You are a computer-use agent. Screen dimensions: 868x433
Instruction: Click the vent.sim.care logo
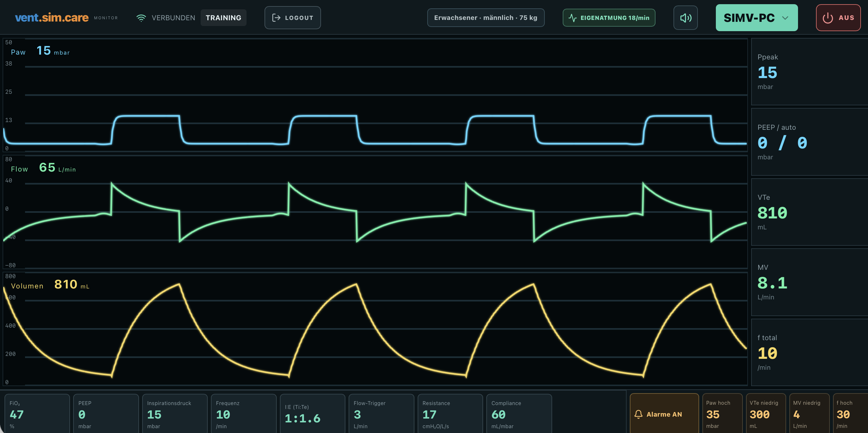[x=52, y=18]
